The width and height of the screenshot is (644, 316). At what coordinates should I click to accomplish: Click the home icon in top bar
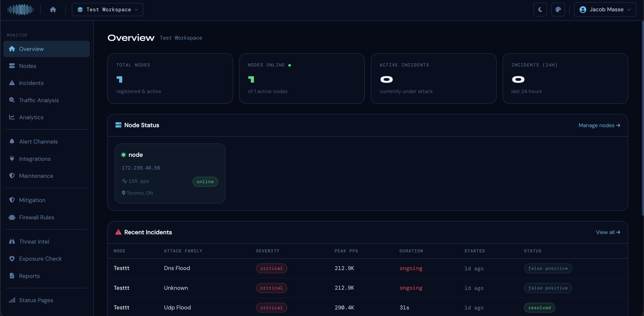pyautogui.click(x=53, y=10)
